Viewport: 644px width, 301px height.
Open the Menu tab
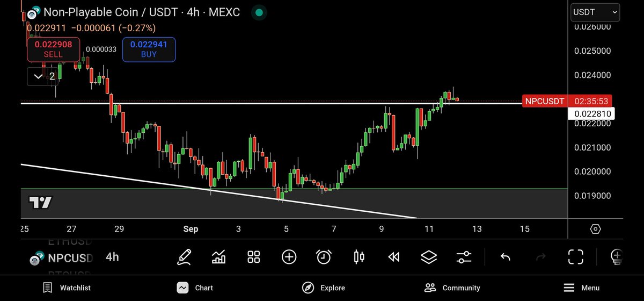581,288
